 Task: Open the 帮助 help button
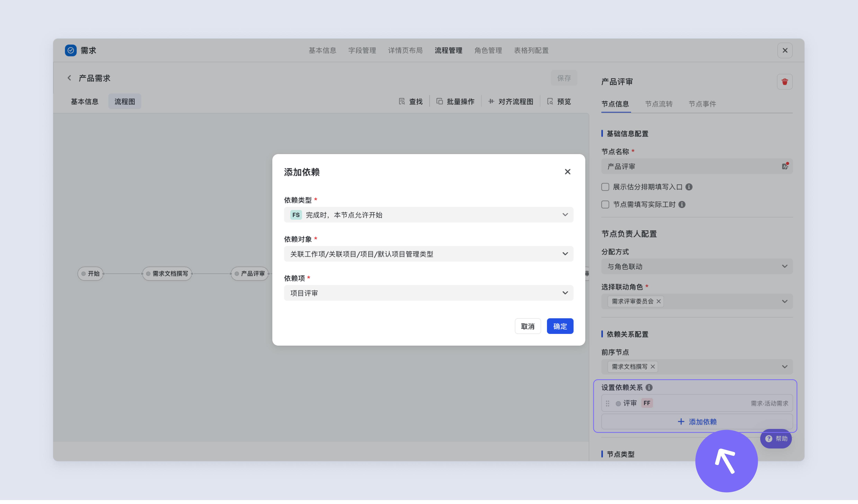click(x=776, y=439)
